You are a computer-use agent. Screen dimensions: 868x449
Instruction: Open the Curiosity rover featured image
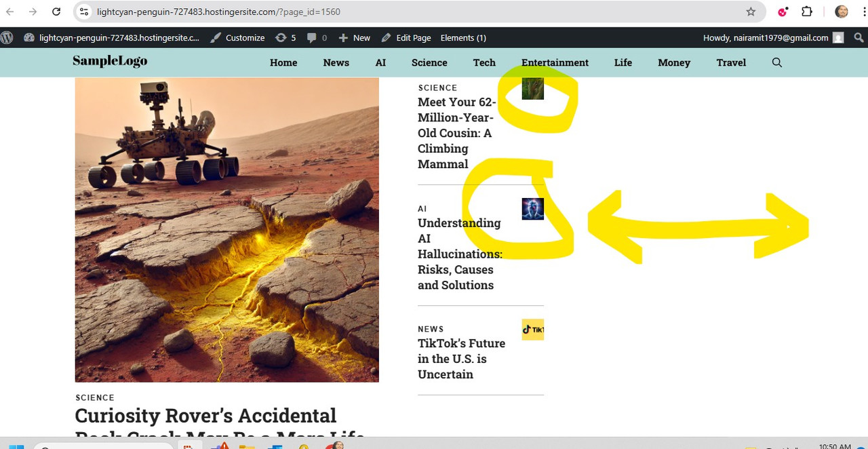coord(226,229)
